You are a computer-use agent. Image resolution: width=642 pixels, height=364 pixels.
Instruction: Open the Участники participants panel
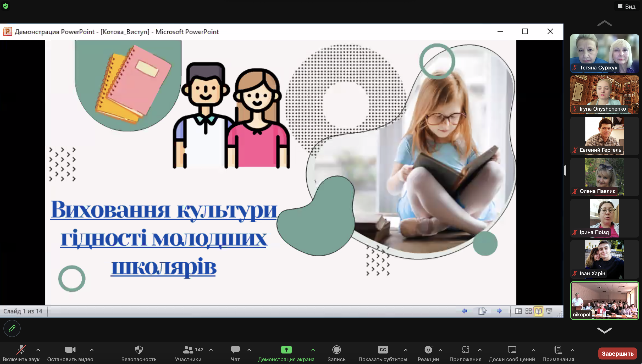pyautogui.click(x=188, y=349)
